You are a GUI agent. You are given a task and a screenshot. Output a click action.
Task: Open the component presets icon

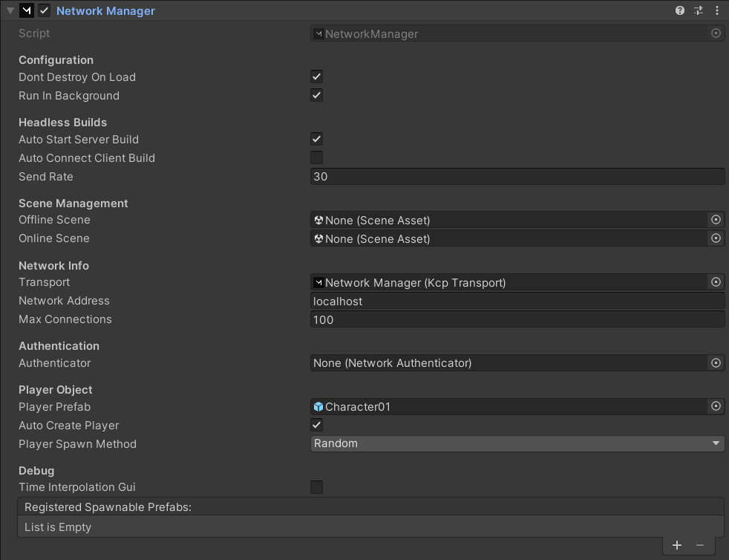click(699, 10)
